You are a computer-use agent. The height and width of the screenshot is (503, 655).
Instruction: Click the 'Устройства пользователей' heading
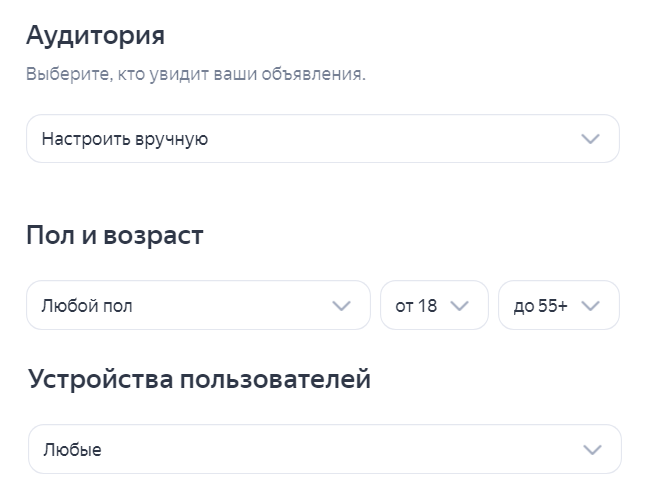pyautogui.click(x=199, y=380)
